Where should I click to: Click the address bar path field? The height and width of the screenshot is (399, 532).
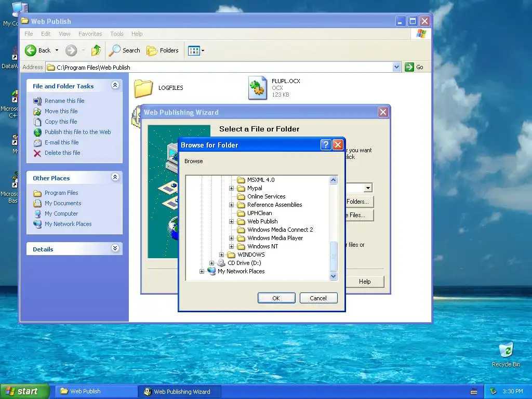[x=220, y=67]
